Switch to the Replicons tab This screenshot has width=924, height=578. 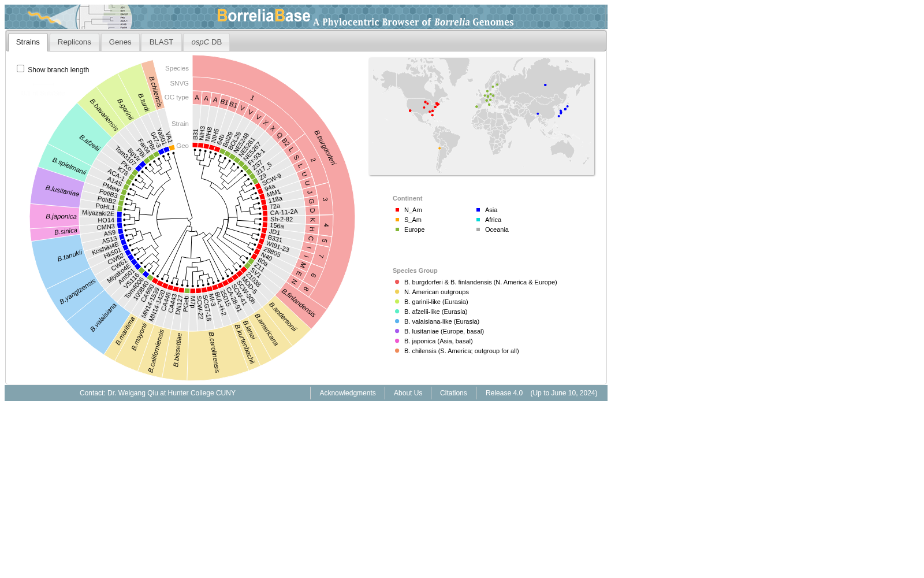pyautogui.click(x=74, y=42)
